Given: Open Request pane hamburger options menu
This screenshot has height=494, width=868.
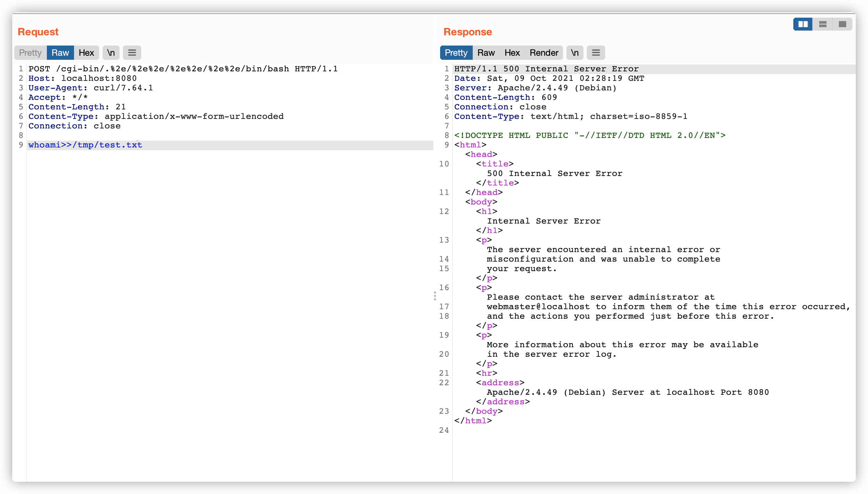Looking at the screenshot, I should 132,53.
